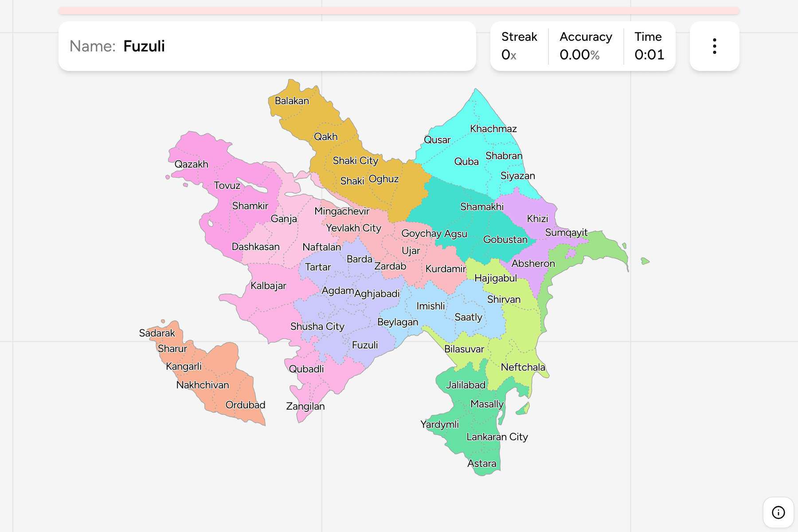Click the pink progress bar at top
Screen dimensions: 798x532
[399, 11]
